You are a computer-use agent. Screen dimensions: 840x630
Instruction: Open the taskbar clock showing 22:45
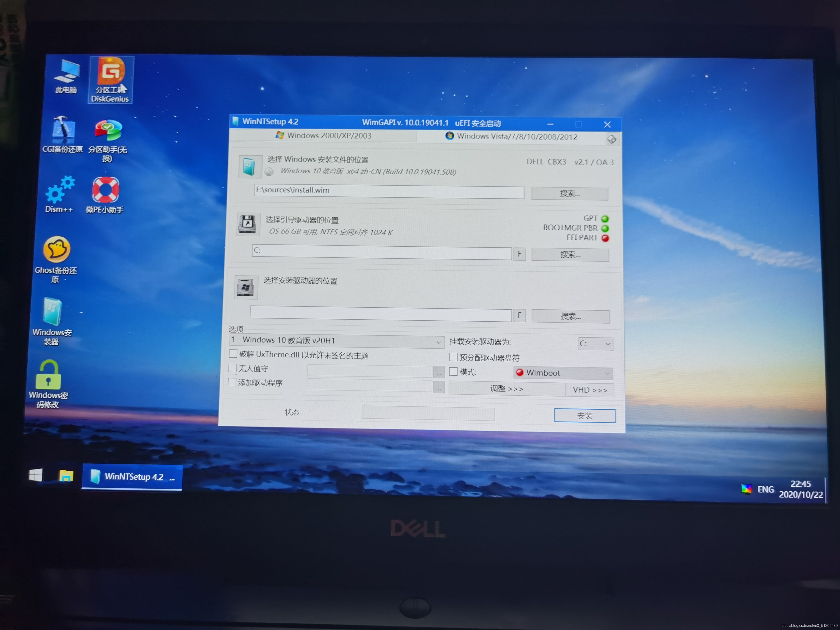[x=800, y=489]
